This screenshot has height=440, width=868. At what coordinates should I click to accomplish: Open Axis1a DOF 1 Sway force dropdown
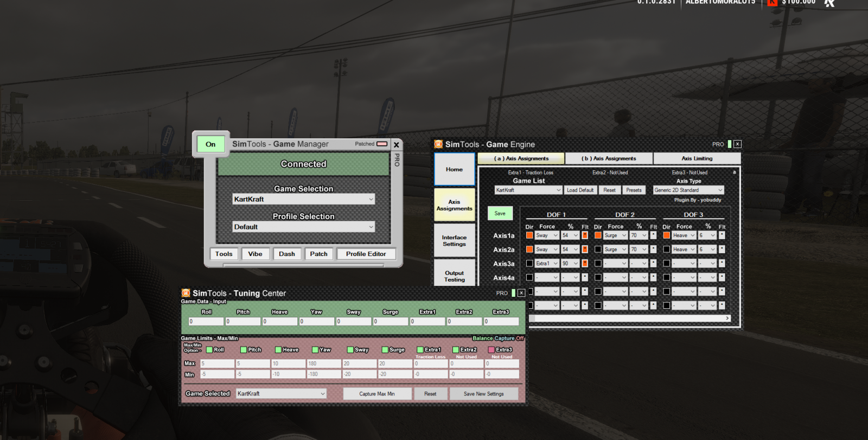click(x=547, y=235)
